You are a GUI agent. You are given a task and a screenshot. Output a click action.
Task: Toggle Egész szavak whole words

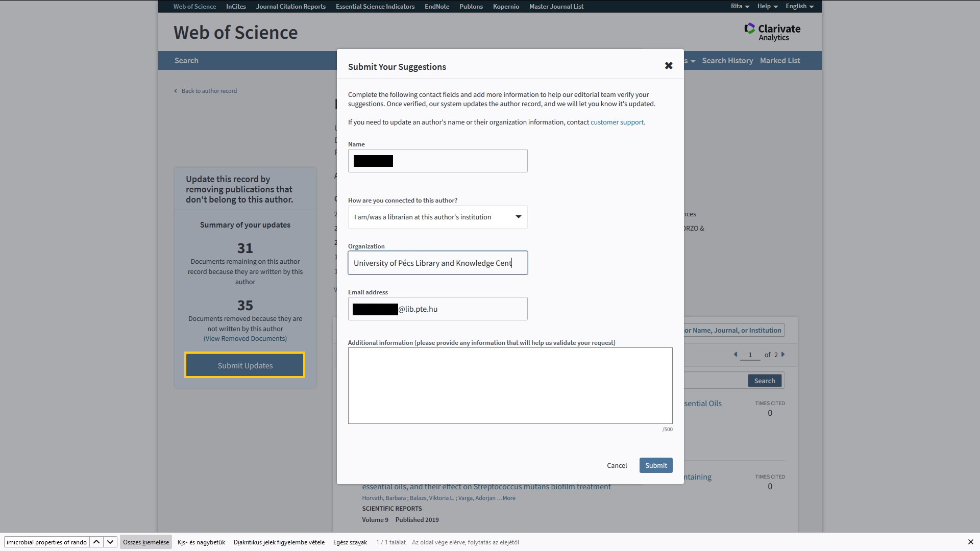point(350,542)
